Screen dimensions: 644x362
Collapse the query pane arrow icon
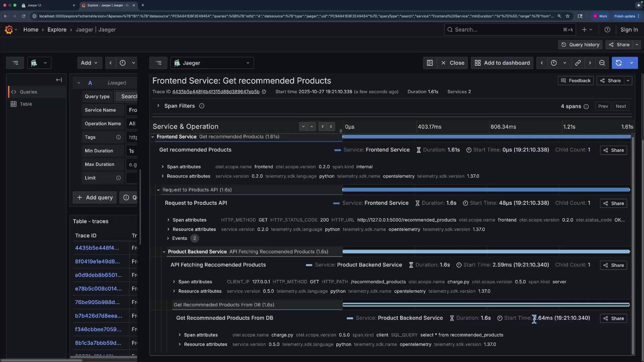coord(59,80)
